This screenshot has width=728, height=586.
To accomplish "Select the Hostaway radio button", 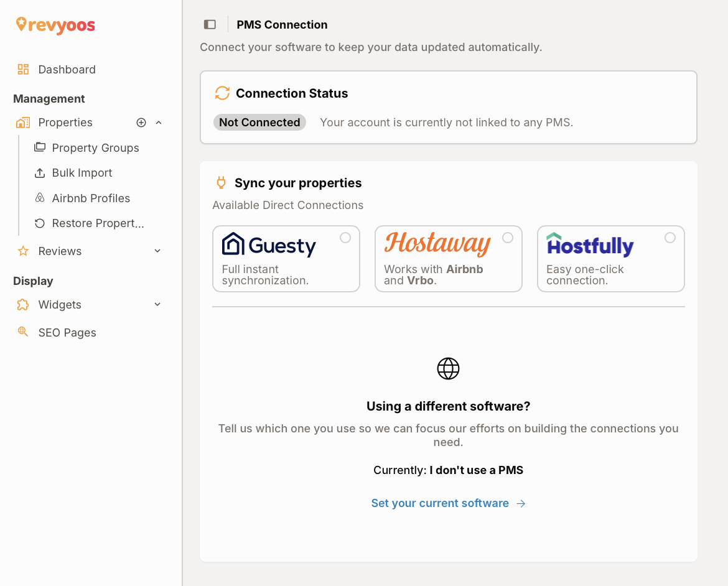I will (508, 238).
